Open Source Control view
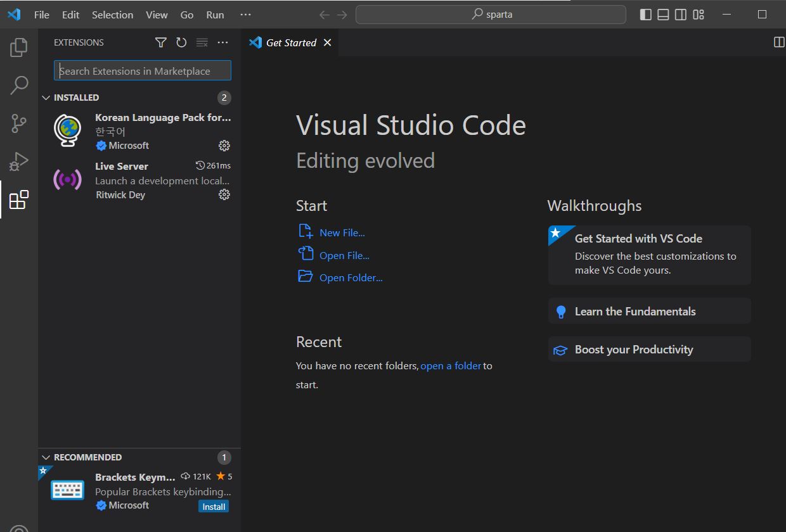This screenshot has width=786, height=532. (x=19, y=123)
